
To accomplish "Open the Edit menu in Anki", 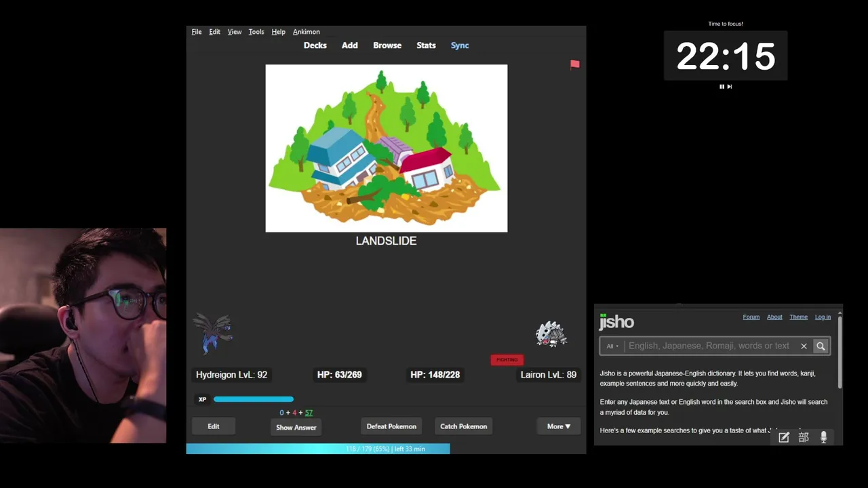I will click(214, 32).
